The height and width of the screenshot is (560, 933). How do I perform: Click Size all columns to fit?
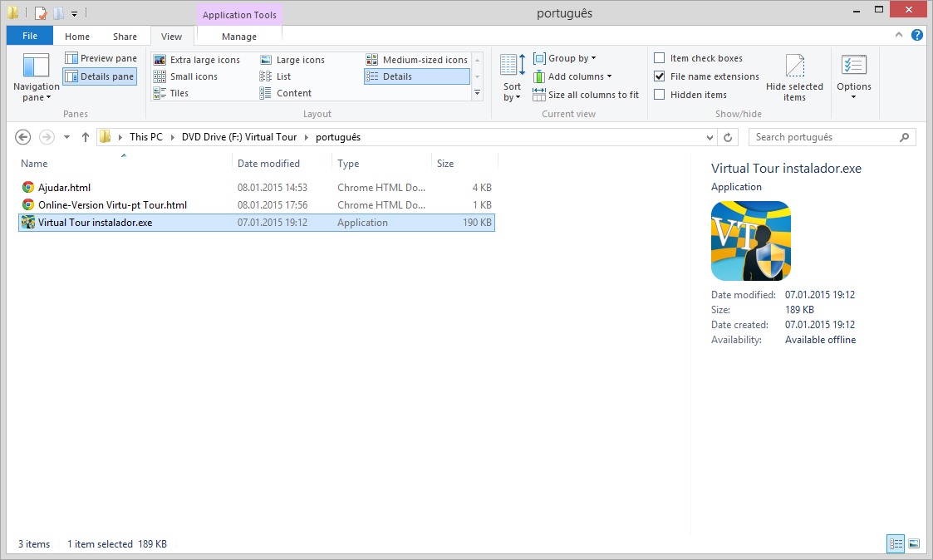tap(586, 95)
